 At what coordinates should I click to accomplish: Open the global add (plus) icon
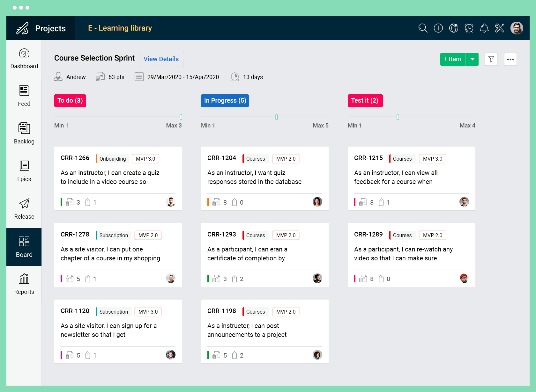[x=438, y=28]
